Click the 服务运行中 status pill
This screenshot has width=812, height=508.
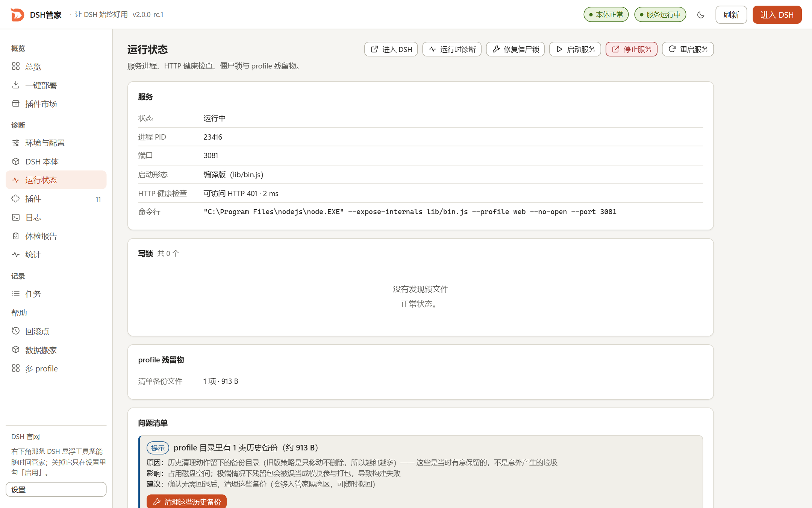660,15
